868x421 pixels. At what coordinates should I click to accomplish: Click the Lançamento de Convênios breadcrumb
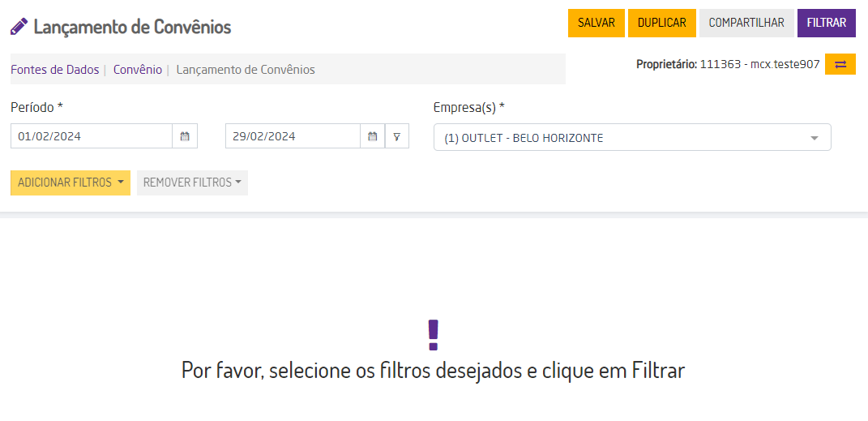[x=246, y=70]
